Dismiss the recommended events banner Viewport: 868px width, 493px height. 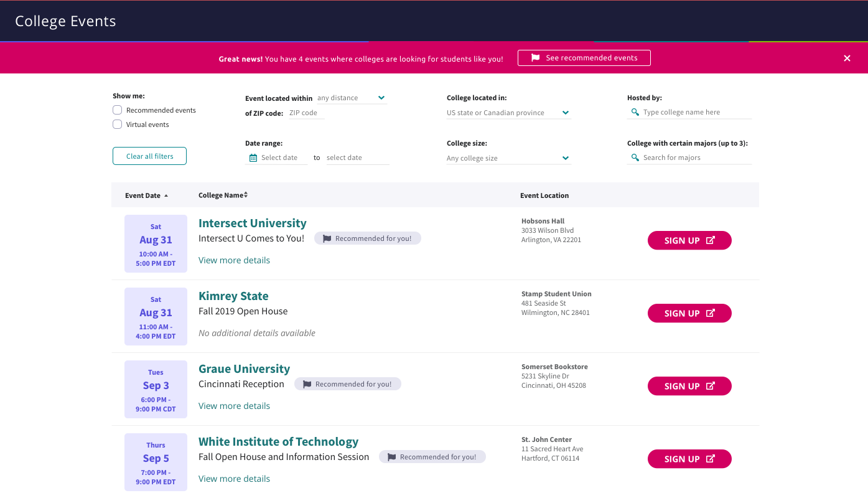[x=847, y=58]
